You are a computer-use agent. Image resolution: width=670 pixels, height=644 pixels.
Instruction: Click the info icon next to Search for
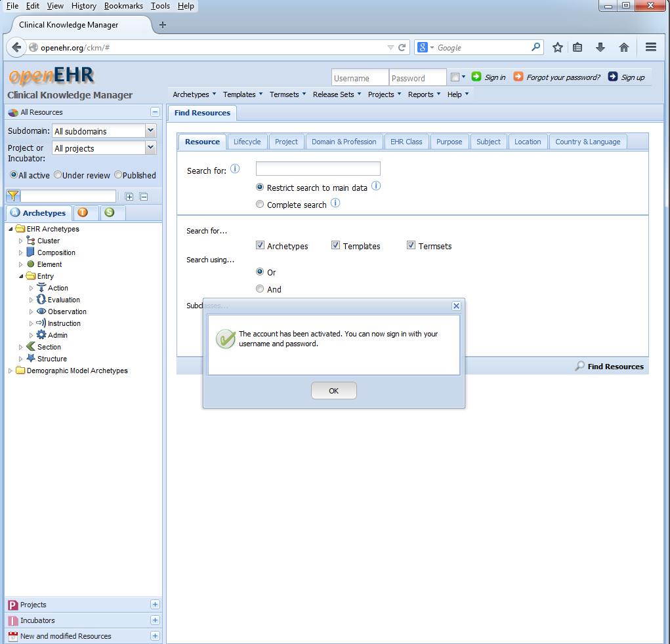point(235,169)
